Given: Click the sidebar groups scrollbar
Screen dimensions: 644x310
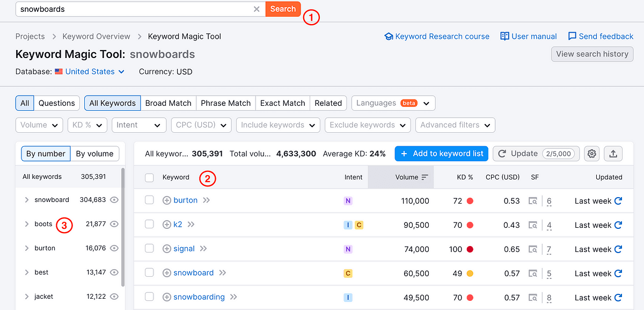Looking at the screenshot, I should click(x=122, y=227).
